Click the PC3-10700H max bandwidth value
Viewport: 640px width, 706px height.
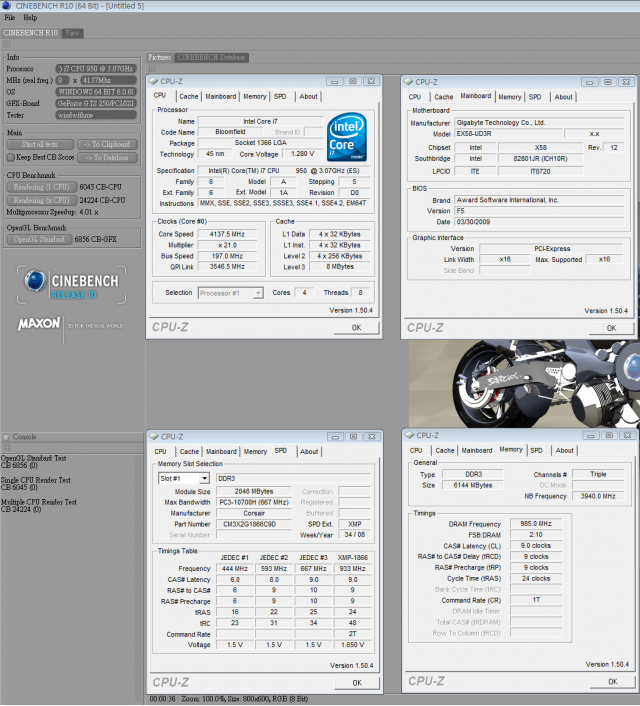[254, 502]
